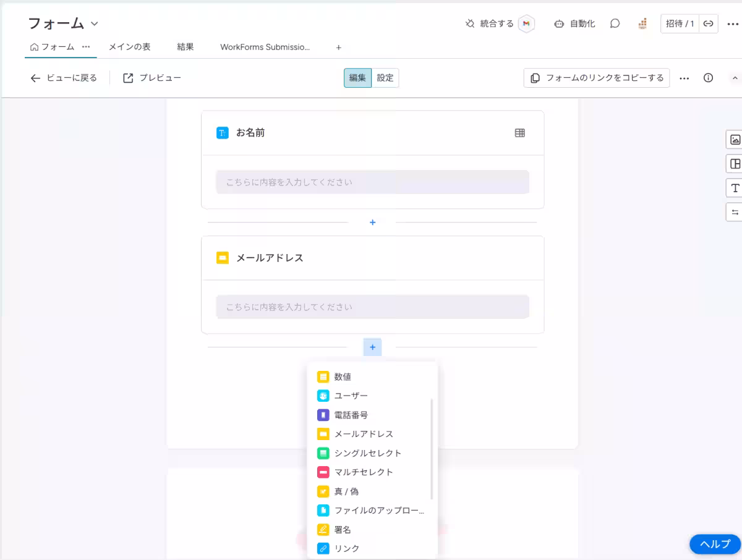
Task: Click the フォームのリンクをコピーする button
Action: point(596,77)
